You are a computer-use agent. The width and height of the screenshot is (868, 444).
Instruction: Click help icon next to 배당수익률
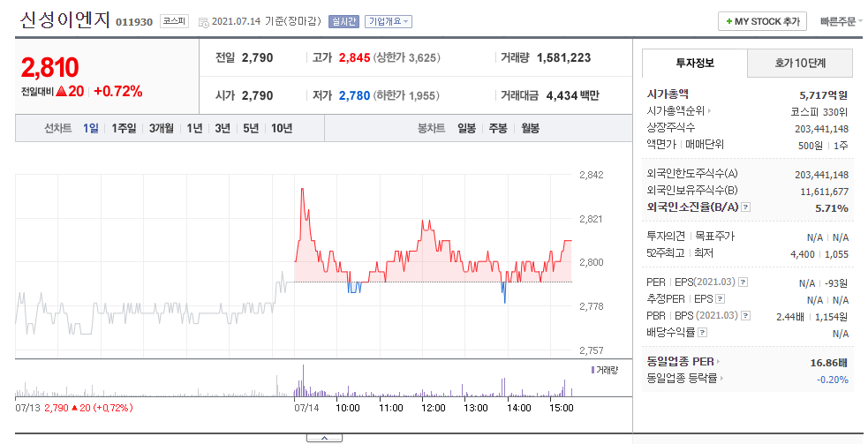703,333
